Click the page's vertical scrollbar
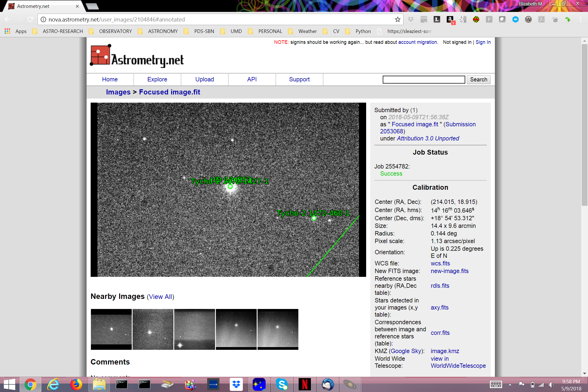The width and height of the screenshot is (588, 392). click(584, 125)
